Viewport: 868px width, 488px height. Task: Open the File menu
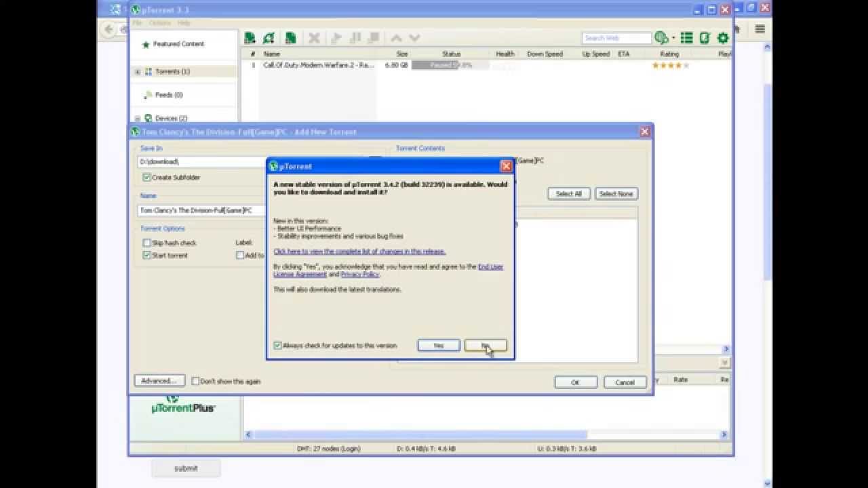click(x=138, y=23)
